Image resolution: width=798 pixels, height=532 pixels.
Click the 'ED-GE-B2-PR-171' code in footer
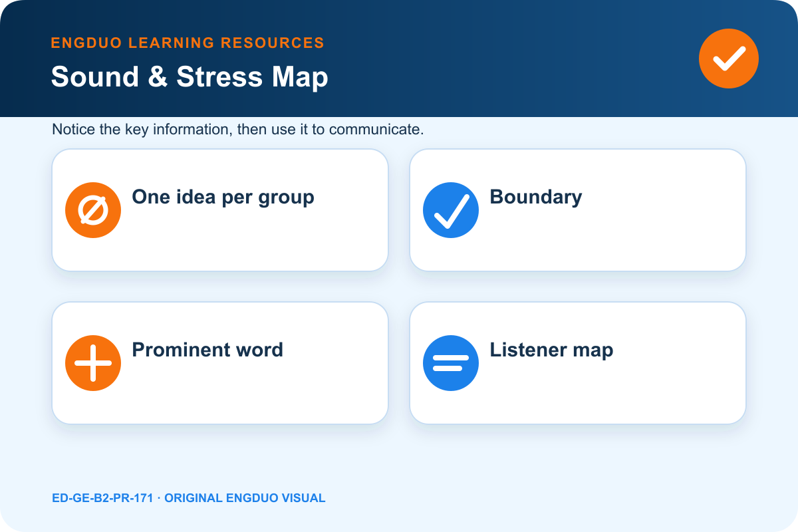click(x=102, y=498)
